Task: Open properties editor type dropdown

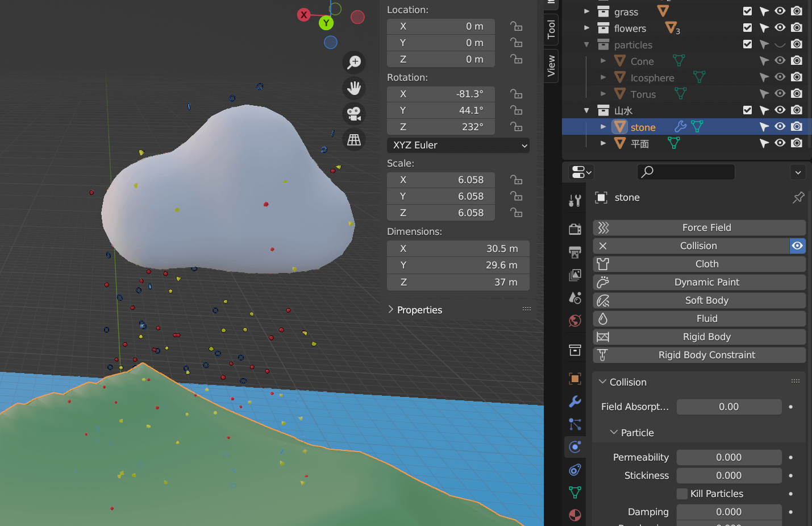Action: tap(581, 172)
